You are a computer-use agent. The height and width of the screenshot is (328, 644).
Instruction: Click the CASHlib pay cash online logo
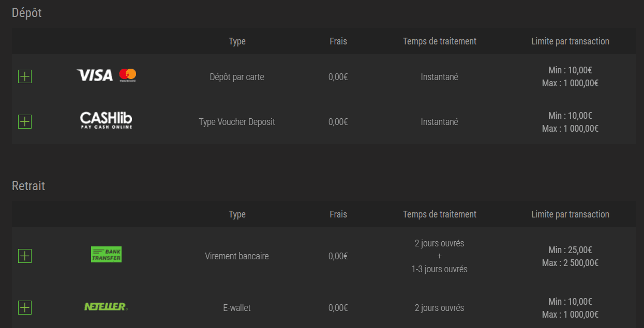pyautogui.click(x=106, y=120)
